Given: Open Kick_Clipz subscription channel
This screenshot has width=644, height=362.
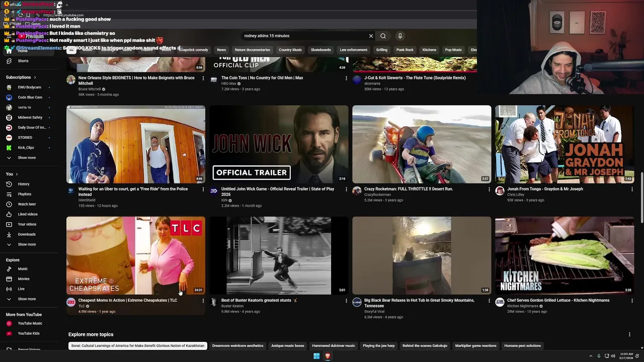Looking at the screenshot, I should pos(26,148).
